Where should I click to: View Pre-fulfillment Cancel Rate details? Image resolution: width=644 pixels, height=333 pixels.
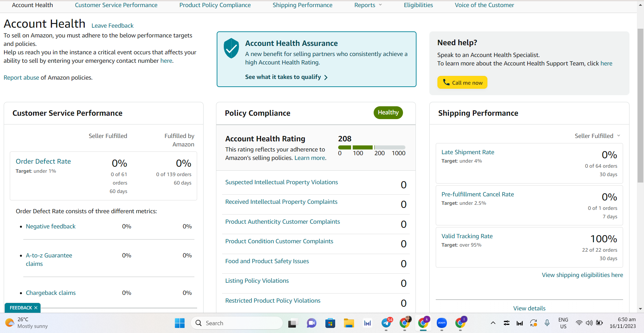click(478, 194)
